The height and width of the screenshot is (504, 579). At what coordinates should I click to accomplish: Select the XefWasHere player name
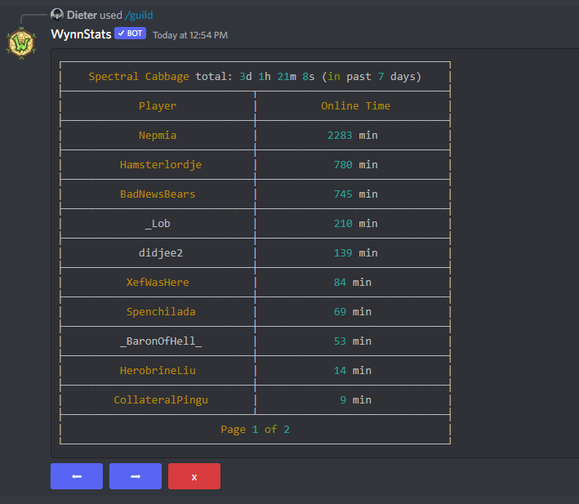click(x=158, y=282)
